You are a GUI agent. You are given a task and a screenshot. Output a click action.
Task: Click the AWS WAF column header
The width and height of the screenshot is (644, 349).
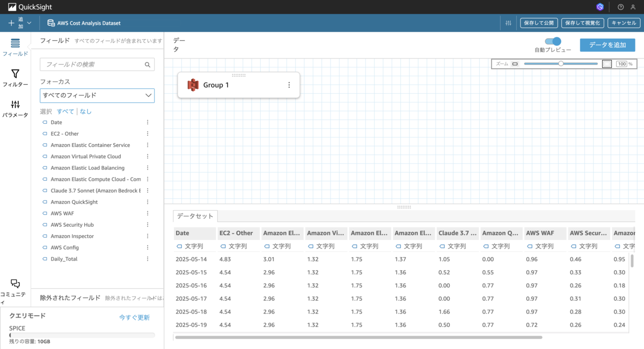pyautogui.click(x=546, y=233)
